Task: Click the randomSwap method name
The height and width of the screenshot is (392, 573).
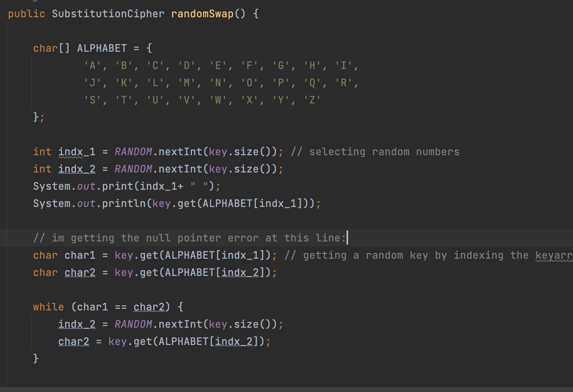Action: [x=202, y=14]
